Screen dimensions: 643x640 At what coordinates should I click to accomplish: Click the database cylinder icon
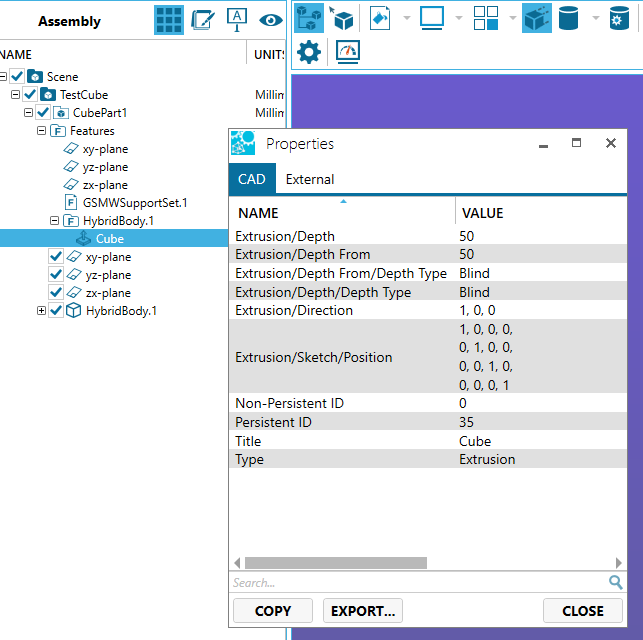[569, 18]
